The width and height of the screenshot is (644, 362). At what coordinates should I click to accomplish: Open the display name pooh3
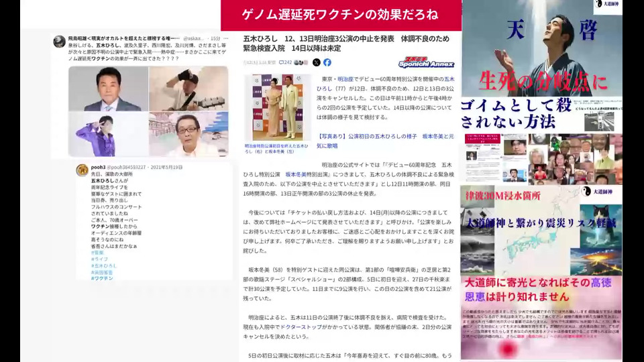(x=98, y=168)
